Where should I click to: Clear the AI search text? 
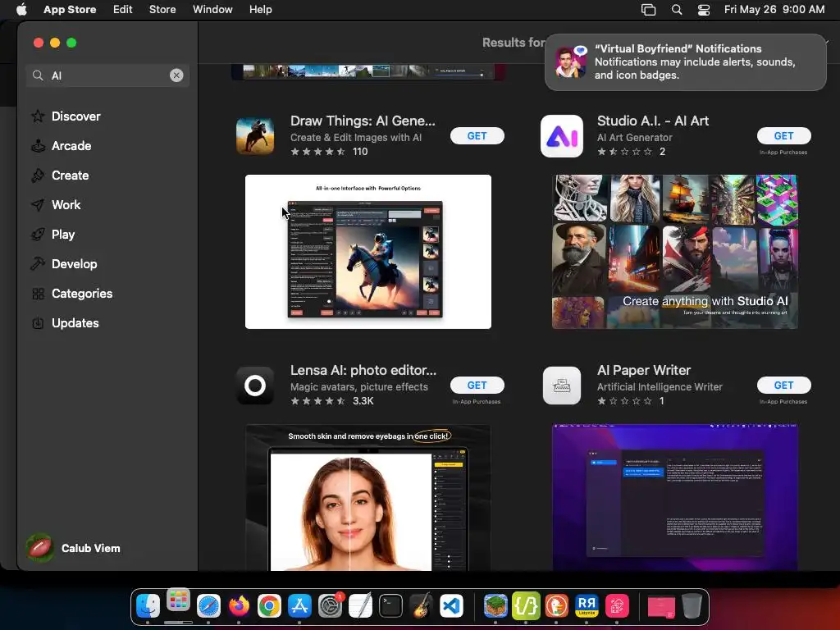pyautogui.click(x=176, y=75)
